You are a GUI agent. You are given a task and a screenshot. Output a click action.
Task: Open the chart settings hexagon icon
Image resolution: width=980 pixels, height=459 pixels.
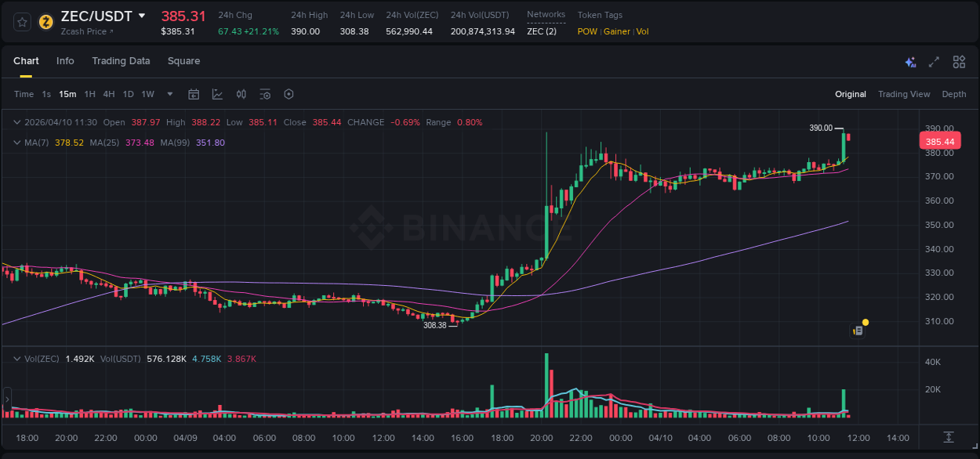[289, 94]
